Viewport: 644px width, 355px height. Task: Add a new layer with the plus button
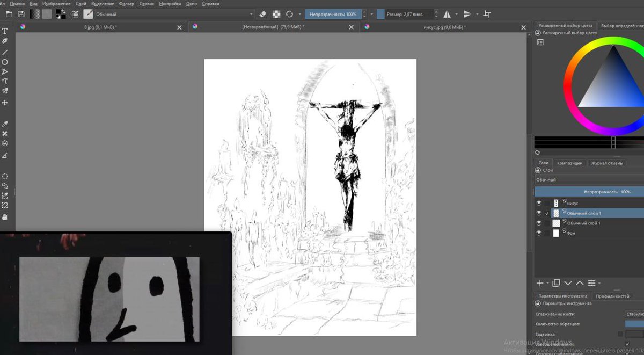pos(540,283)
